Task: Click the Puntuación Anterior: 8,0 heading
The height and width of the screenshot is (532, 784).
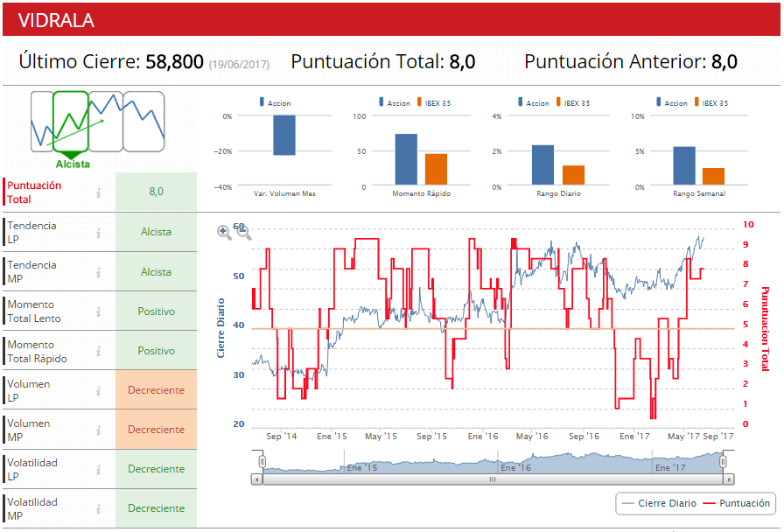Action: pos(631,61)
